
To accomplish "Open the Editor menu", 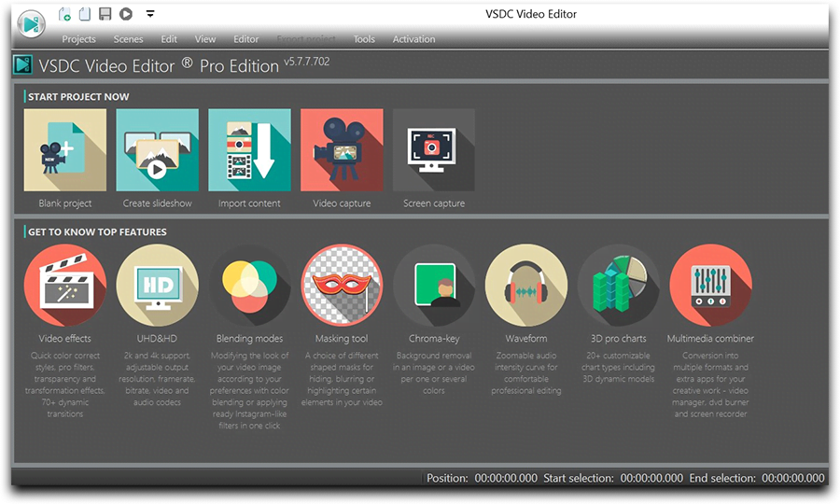I will point(245,39).
